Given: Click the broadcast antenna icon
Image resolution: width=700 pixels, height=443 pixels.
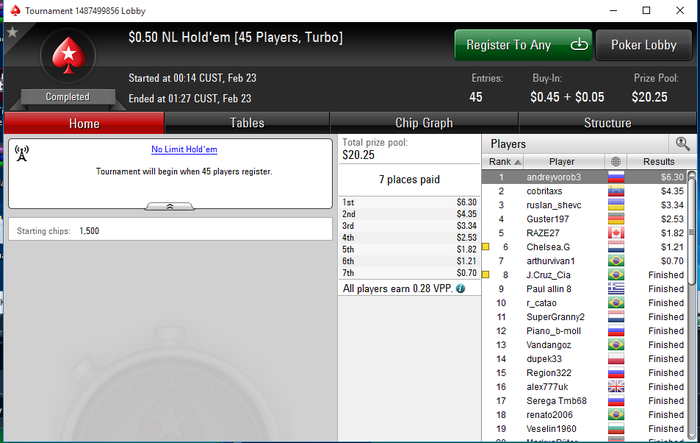Looking at the screenshot, I should (22, 153).
